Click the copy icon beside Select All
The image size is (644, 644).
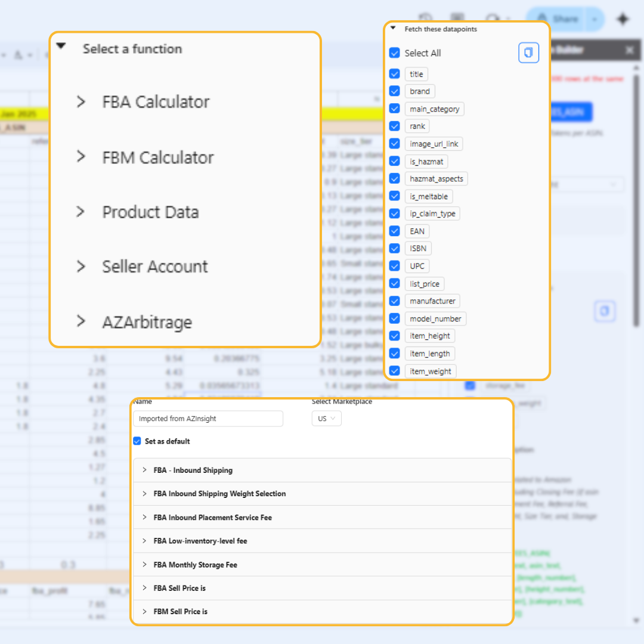[x=528, y=52]
